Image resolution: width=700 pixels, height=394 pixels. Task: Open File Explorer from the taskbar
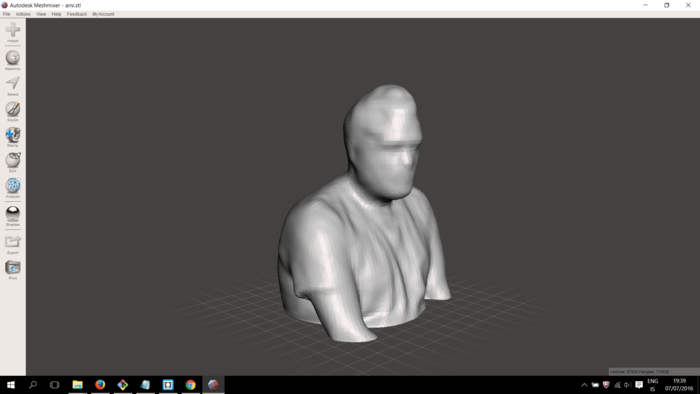[77, 385]
